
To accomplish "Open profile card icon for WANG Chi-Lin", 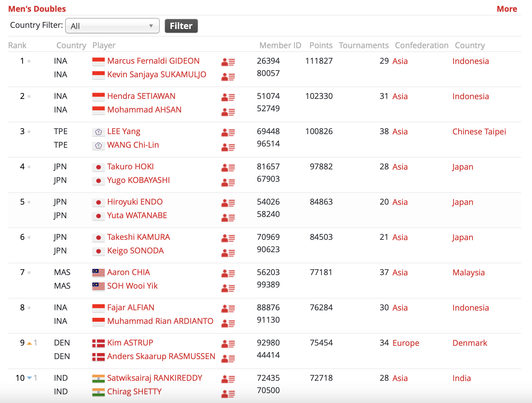I will (x=228, y=147).
